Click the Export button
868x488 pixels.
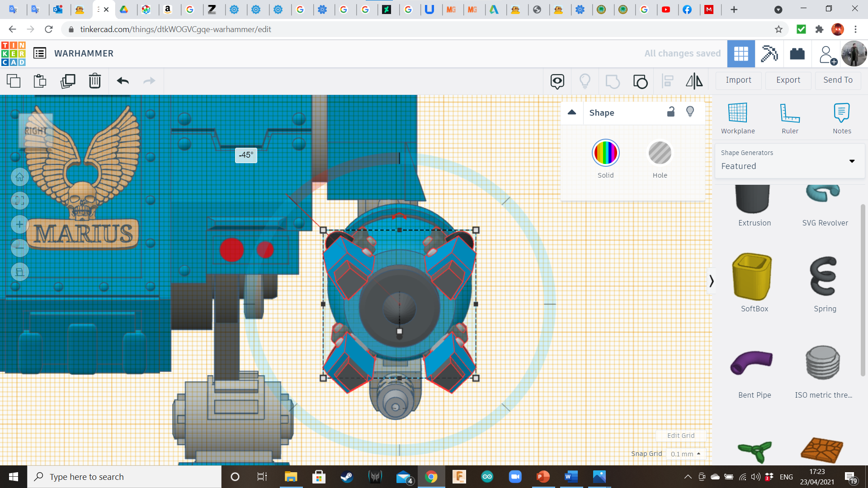pos(788,80)
